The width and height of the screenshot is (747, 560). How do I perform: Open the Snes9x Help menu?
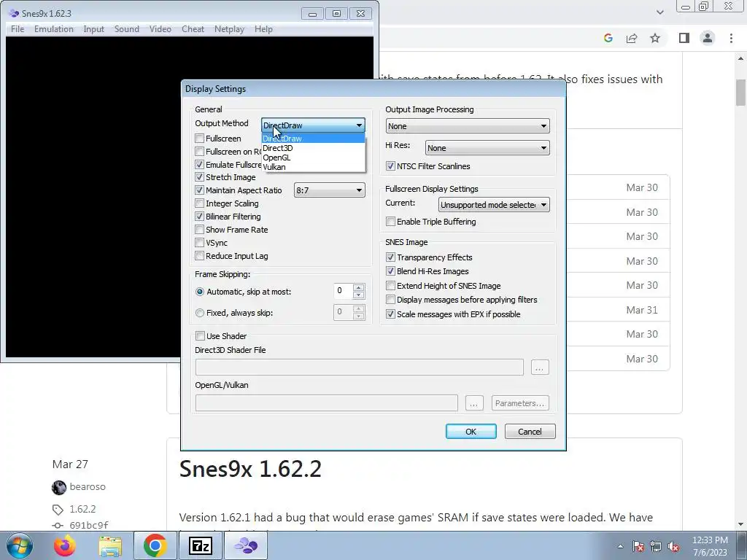click(x=263, y=29)
